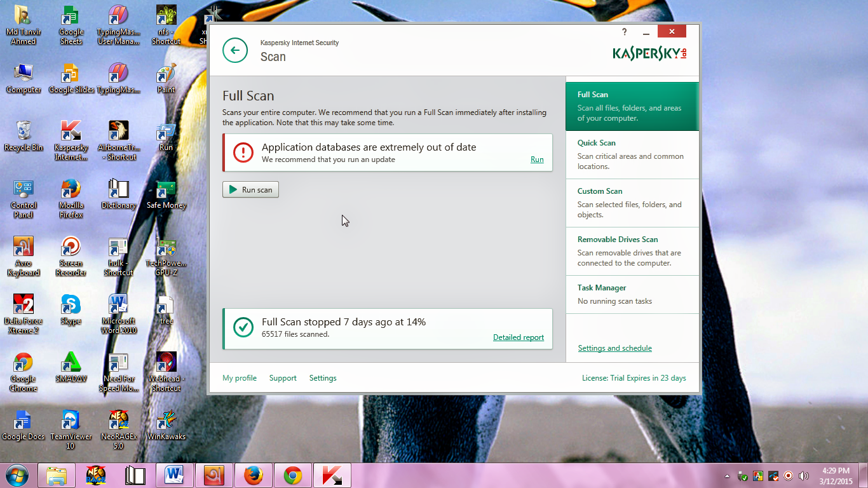The image size is (868, 488).
Task: Open Dictionary desktop icon
Action: (118, 194)
